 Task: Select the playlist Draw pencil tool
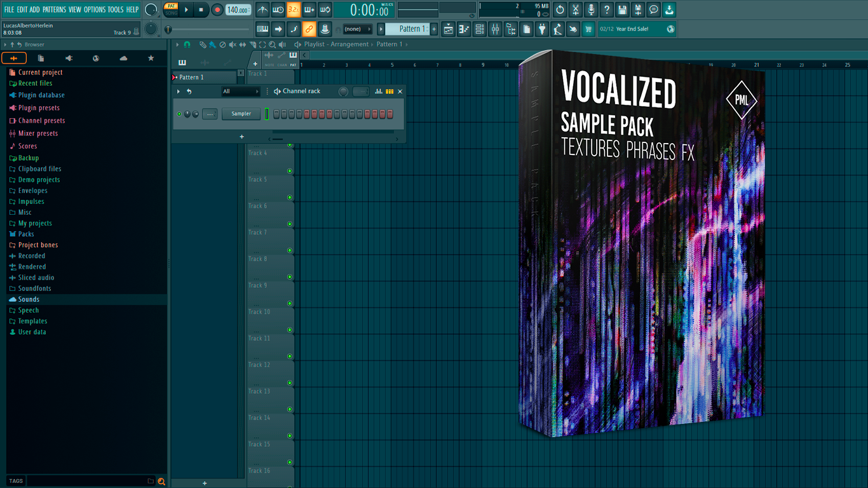coord(203,44)
